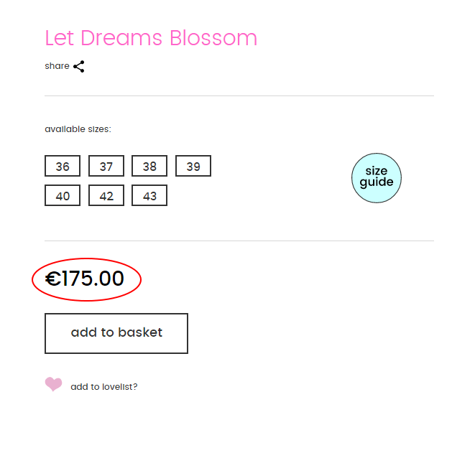Click the share icon
Image resolution: width=475 pixels, height=476 pixels.
(79, 67)
